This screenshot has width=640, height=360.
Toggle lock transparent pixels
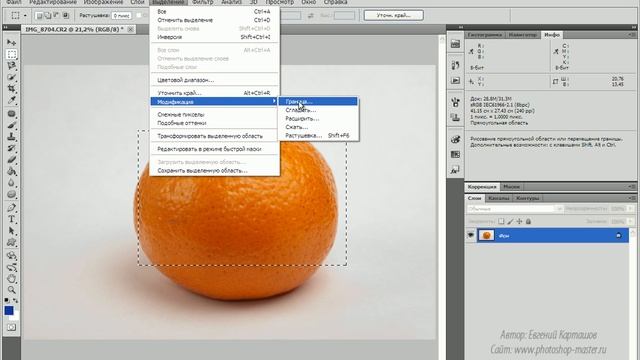coord(501,221)
